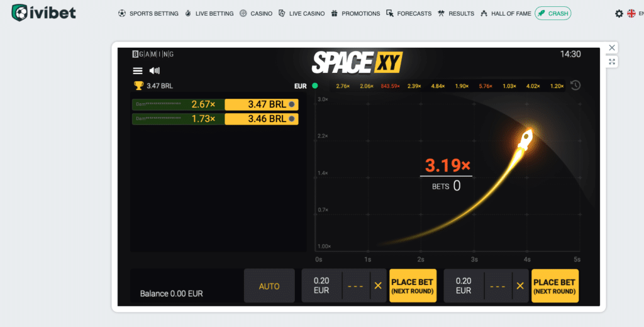The height and width of the screenshot is (327, 644).
Task: Open Live Betting menu
Action: [209, 14]
